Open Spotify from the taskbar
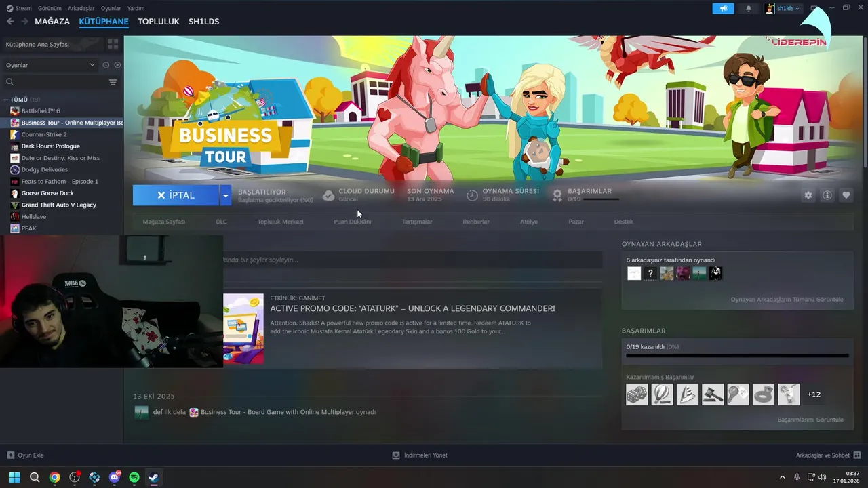Viewport: 868px width, 488px height. coord(134,477)
